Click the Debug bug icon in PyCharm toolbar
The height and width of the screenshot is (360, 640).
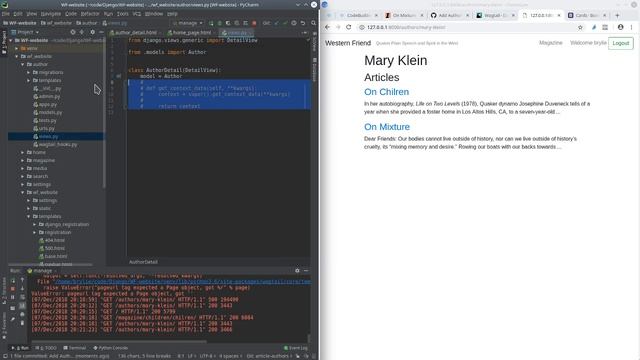pos(220,23)
